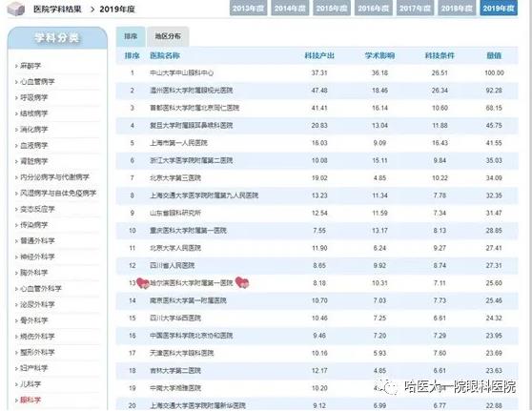The width and height of the screenshot is (532, 411).
Task: Click 复旦大学附属眼耳鼻喉科医院 hospital name
Action: 192,126
